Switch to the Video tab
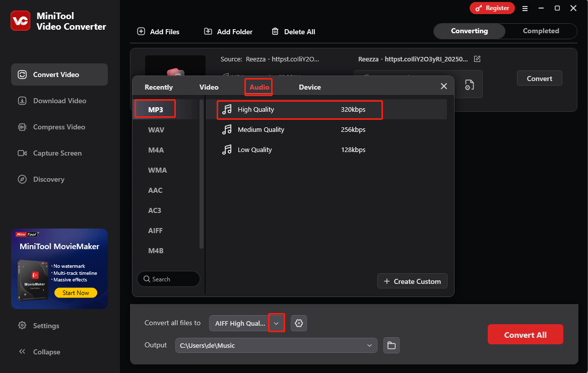Image resolution: width=588 pixels, height=373 pixels. 209,87
